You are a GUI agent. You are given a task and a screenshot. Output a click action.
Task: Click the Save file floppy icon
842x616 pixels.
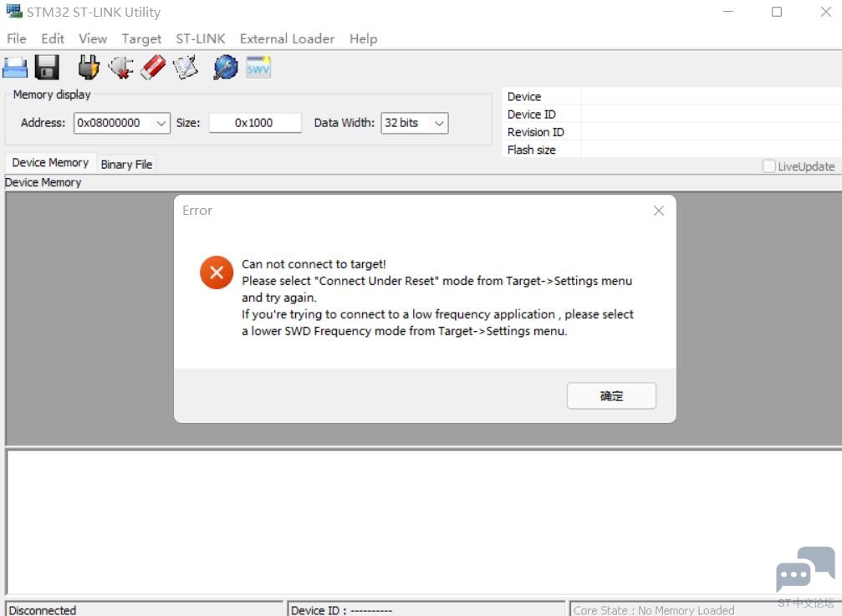[47, 68]
